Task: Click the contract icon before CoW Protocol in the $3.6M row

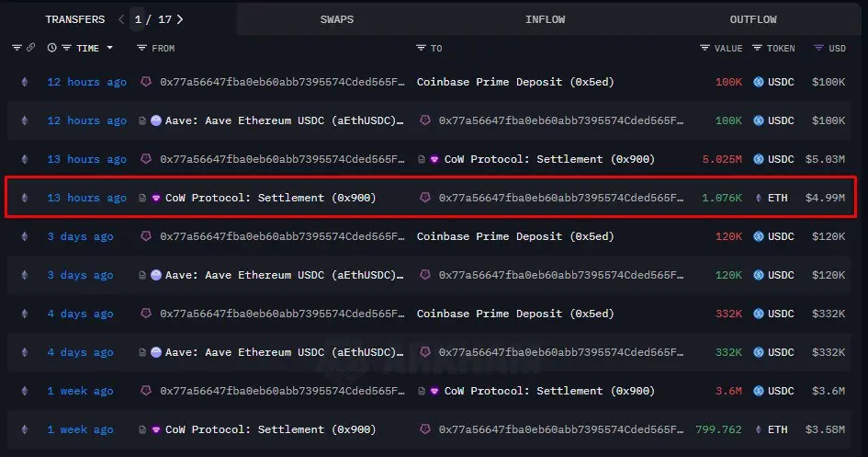Action: tap(422, 391)
